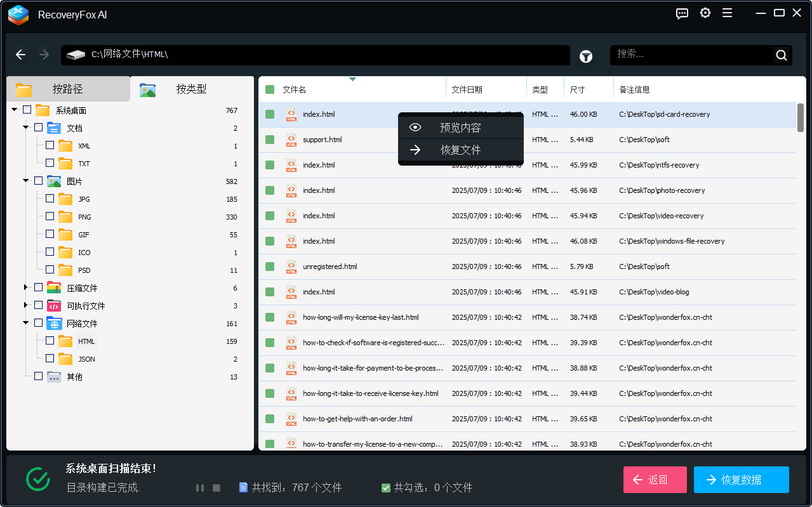812x507 pixels.
Task: Click the file list vertical scrollbar
Action: 801,118
